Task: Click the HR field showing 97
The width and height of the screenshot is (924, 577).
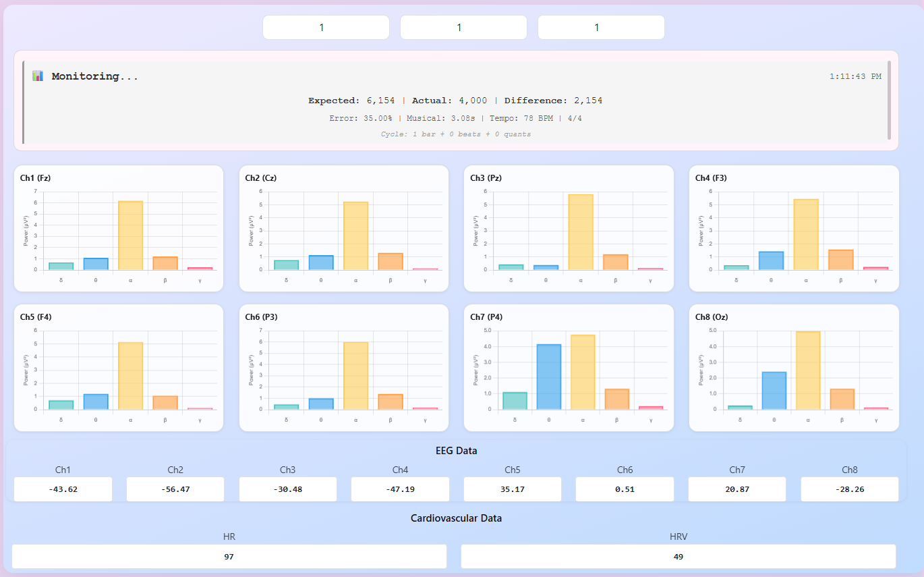Action: (229, 556)
